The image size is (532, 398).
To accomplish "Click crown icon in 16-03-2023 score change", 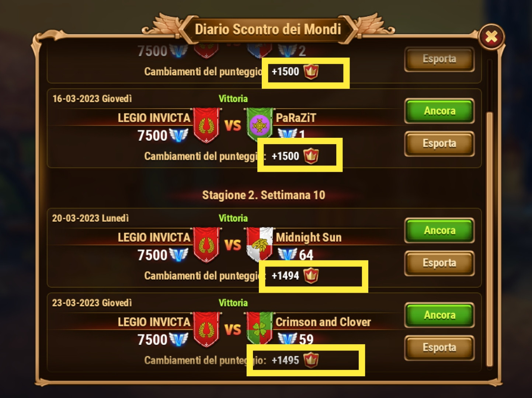I will coord(310,156).
